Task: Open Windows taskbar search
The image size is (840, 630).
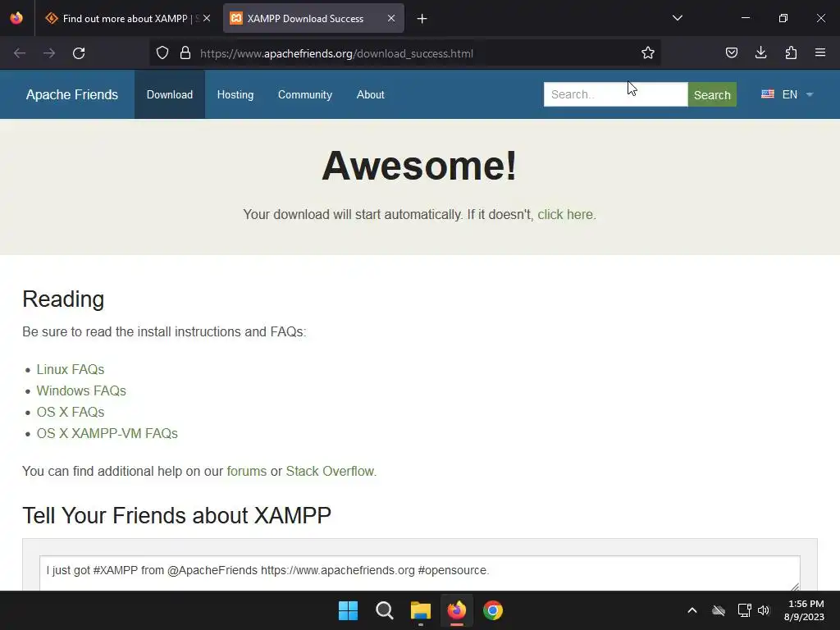Action: tap(385, 610)
